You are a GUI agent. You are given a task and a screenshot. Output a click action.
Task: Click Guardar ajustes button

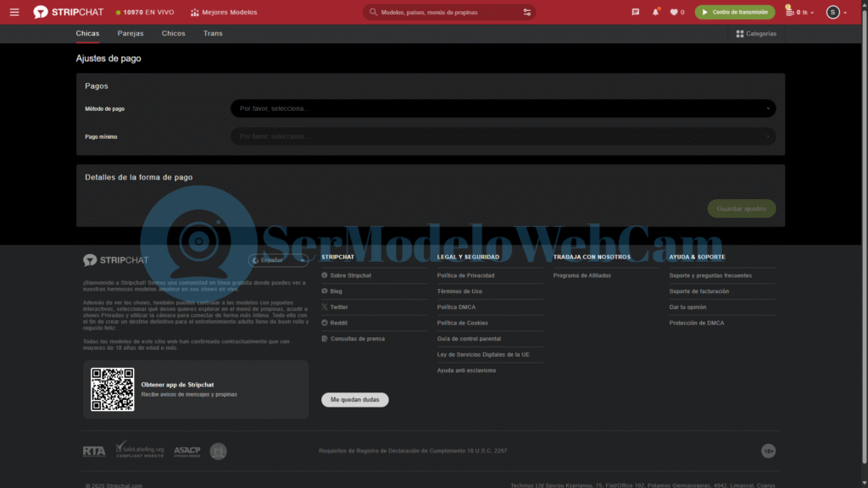tap(741, 208)
